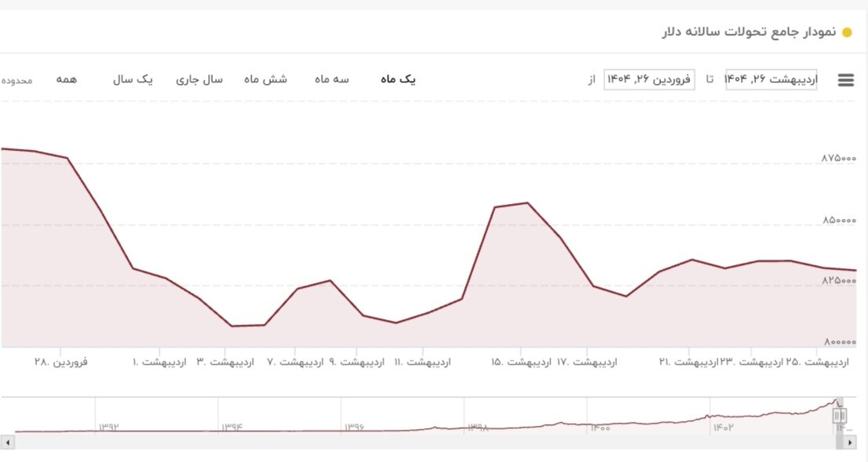Show all data with the همه button
Screen dimensions: 868x462
click(x=69, y=79)
